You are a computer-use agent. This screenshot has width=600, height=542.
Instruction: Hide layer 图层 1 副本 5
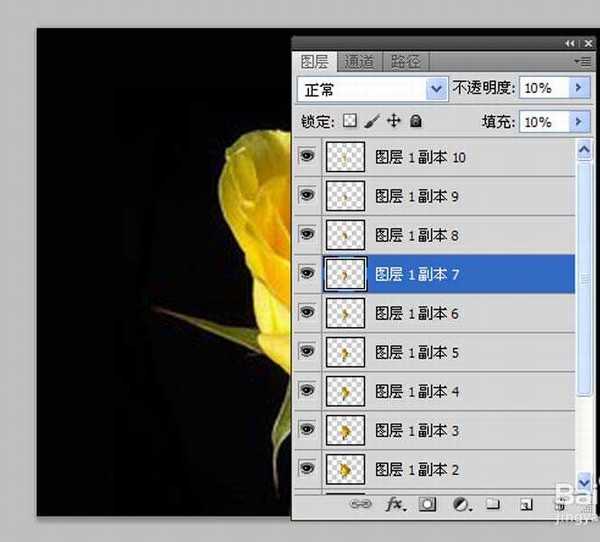click(x=307, y=351)
